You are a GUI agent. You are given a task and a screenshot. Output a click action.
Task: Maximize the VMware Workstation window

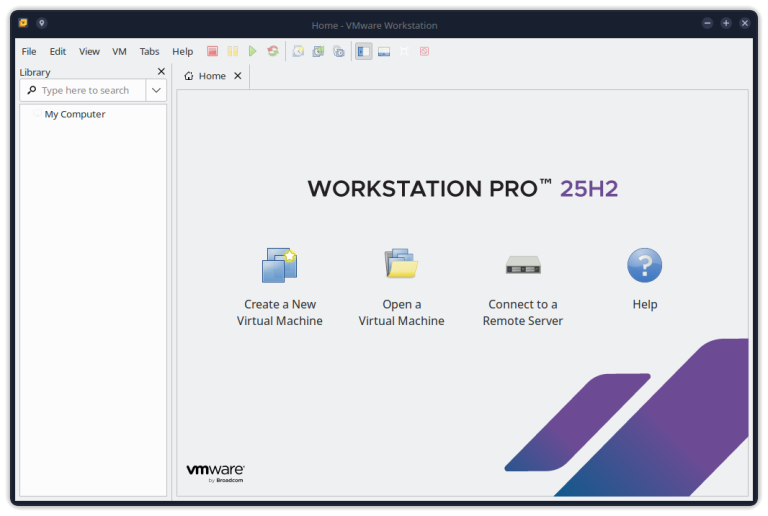pyautogui.click(x=726, y=23)
